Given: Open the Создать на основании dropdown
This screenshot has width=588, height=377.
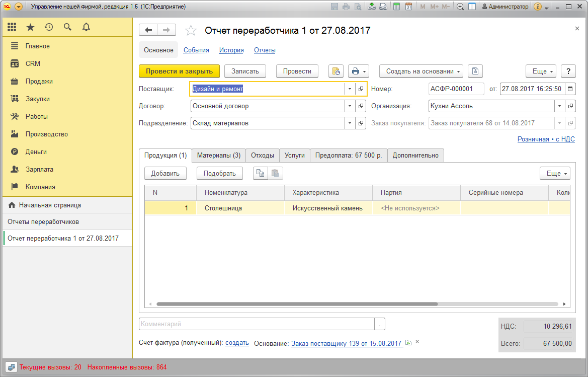Looking at the screenshot, I should click(421, 71).
